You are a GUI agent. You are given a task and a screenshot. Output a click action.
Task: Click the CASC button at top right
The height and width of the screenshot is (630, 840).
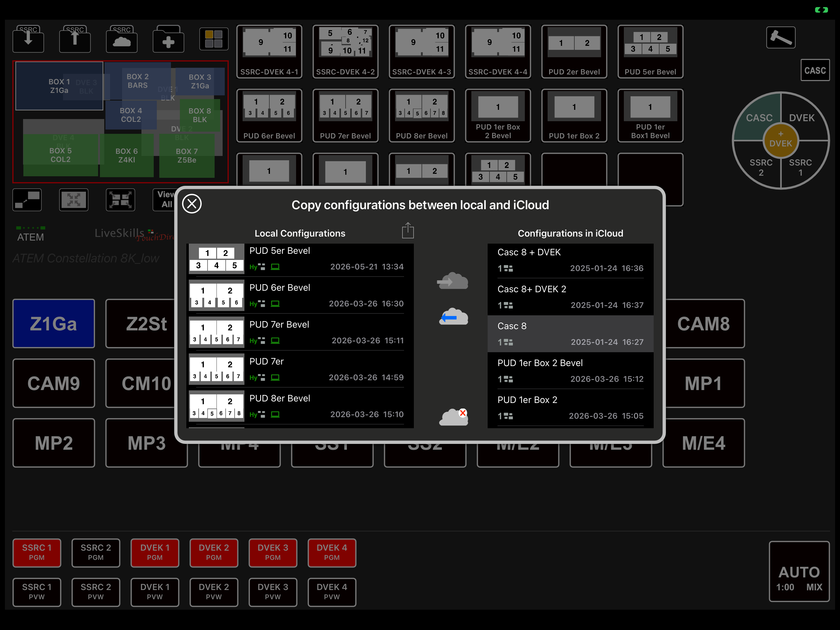coord(815,70)
